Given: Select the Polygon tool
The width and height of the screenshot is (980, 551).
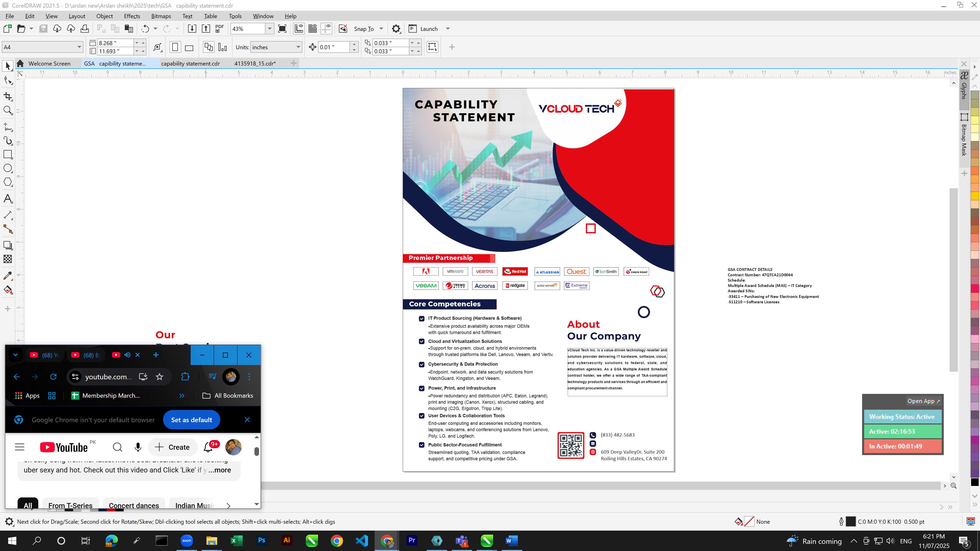Looking at the screenshot, I should click(8, 182).
